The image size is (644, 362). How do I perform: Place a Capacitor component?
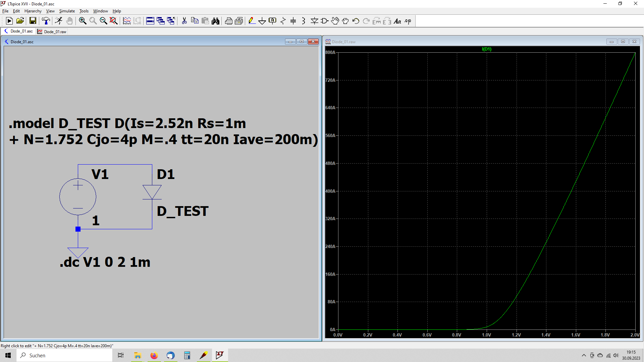[x=293, y=21]
